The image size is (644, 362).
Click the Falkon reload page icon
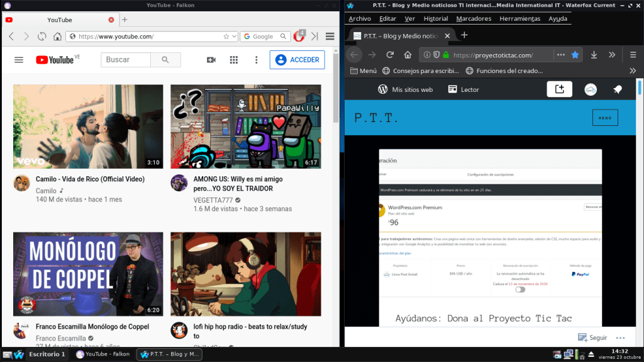point(42,37)
